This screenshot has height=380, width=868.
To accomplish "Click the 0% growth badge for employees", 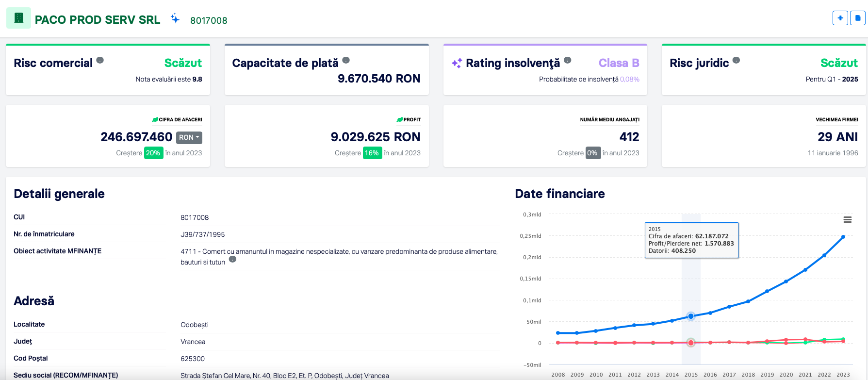I will click(593, 153).
